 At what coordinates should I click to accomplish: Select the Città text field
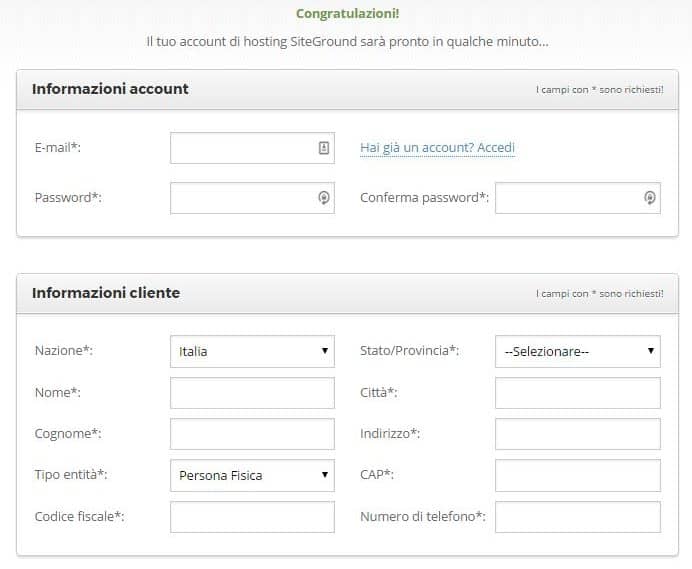pyautogui.click(x=578, y=392)
